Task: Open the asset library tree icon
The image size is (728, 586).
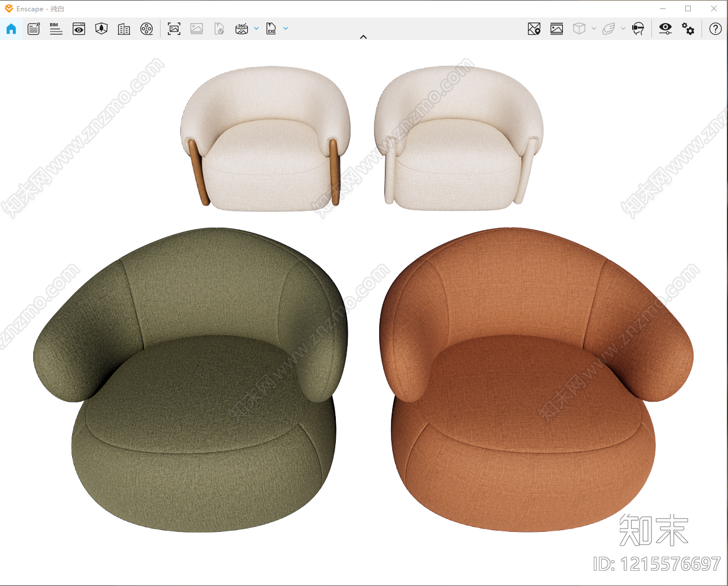Action: [x=101, y=29]
